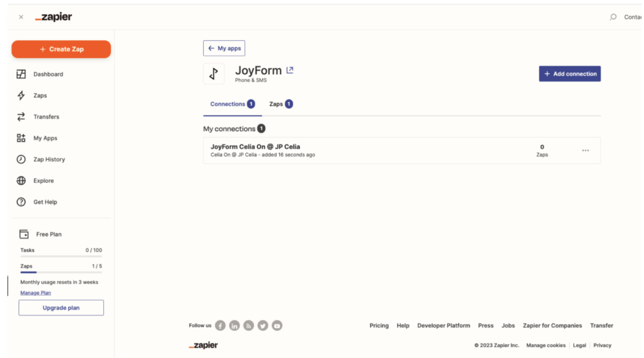644x358 pixels.
Task: Open Dashboard from the sidebar
Action: pos(48,74)
